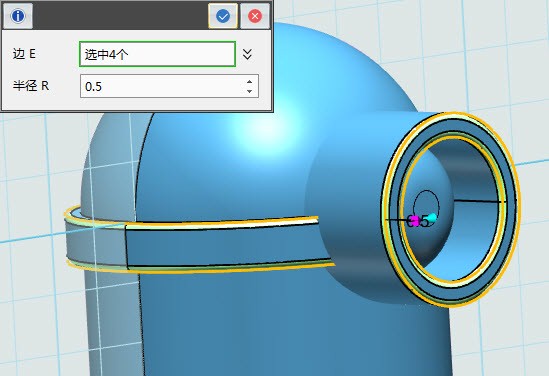
Task: Confirm fillet with the blue checkmark button
Action: [x=223, y=16]
